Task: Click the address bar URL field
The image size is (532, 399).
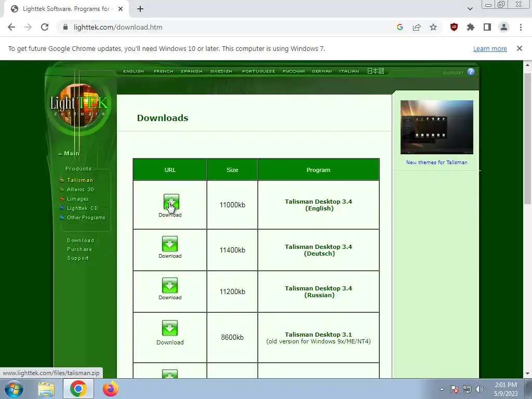Action: point(224,27)
